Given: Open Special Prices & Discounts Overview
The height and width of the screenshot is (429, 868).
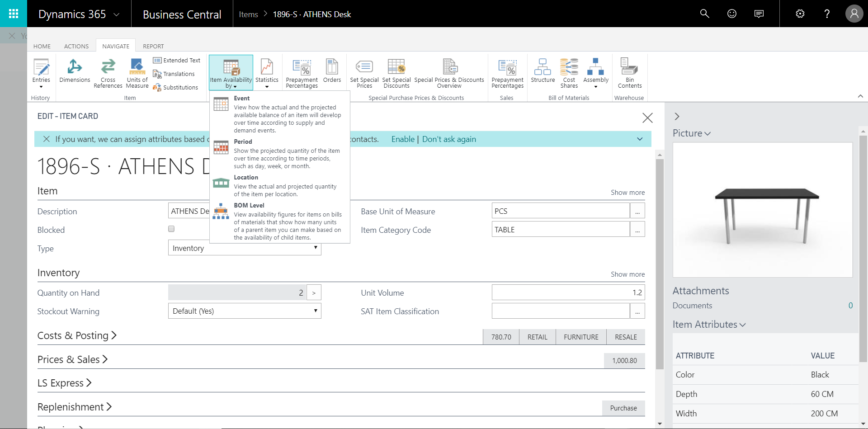Looking at the screenshot, I should point(449,74).
